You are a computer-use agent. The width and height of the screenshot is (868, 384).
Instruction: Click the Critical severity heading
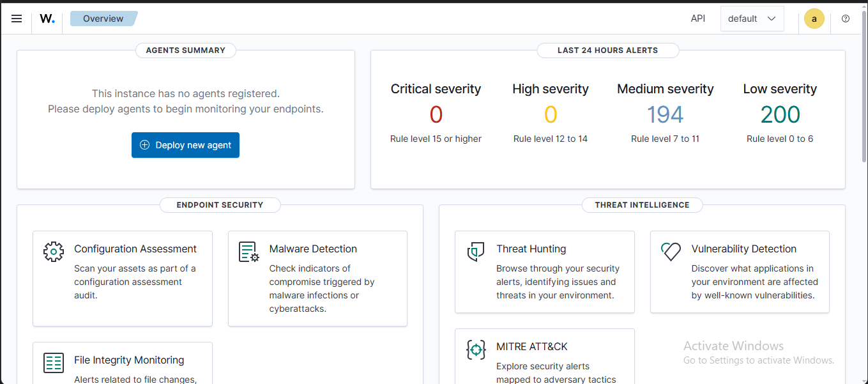coord(436,89)
